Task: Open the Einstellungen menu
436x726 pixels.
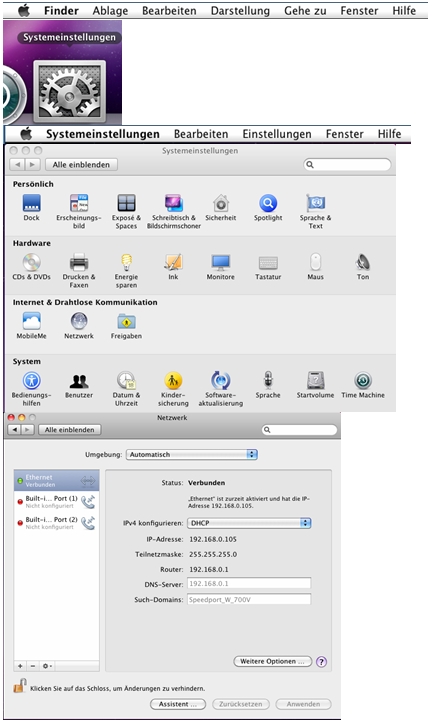Action: [277, 134]
